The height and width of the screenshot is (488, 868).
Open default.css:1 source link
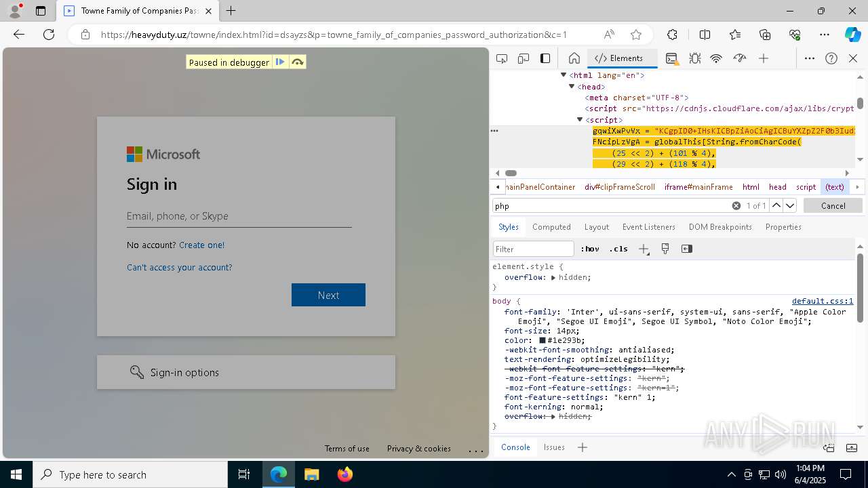(823, 301)
